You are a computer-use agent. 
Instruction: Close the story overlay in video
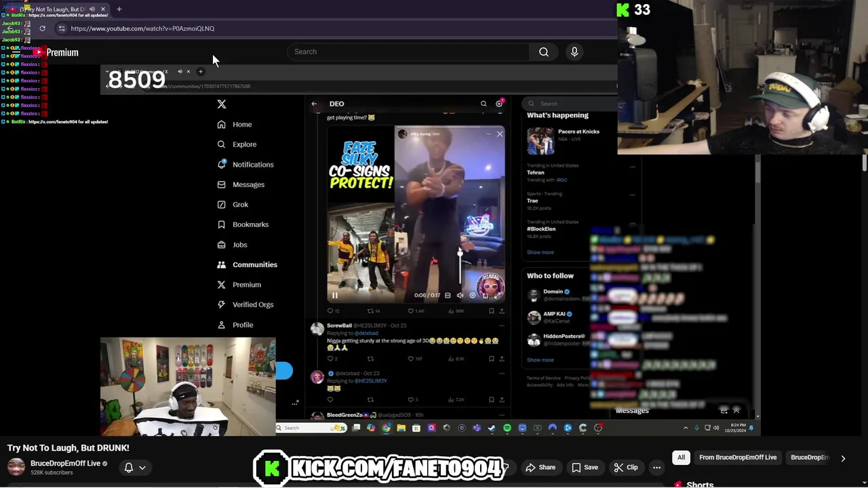pos(500,134)
